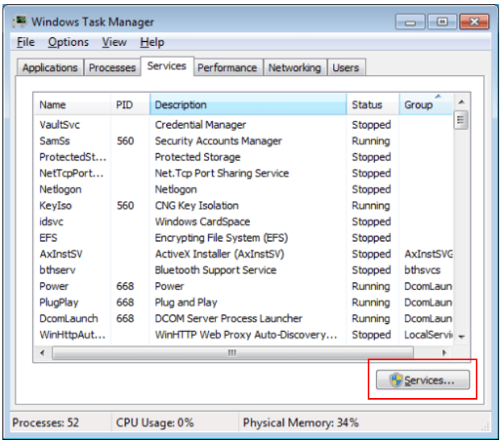Click the vertical scrollbar up arrow
Screen dimensions: 504x444
click(x=461, y=102)
